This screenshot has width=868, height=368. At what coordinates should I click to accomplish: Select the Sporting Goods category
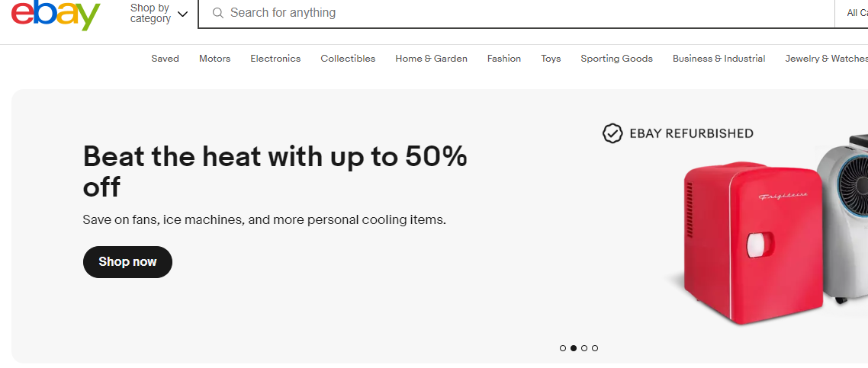[x=616, y=59]
